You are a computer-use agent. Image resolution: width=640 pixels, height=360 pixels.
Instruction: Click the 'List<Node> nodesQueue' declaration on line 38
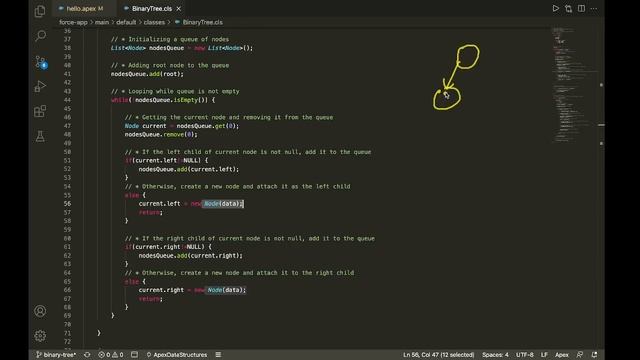point(182,48)
